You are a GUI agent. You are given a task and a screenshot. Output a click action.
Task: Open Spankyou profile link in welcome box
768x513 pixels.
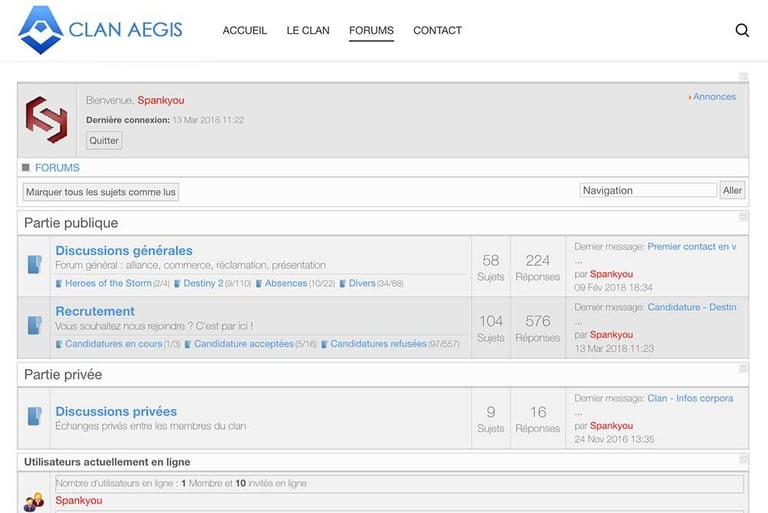(x=161, y=100)
